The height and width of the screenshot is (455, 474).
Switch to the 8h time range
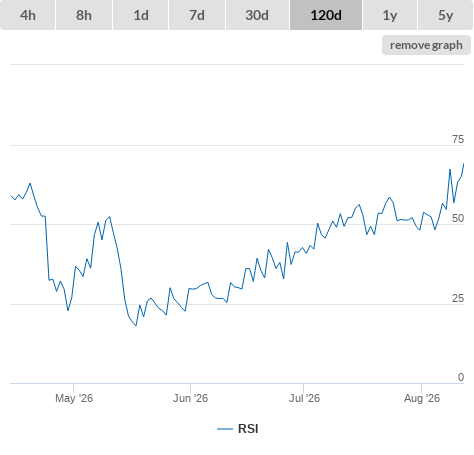(84, 15)
